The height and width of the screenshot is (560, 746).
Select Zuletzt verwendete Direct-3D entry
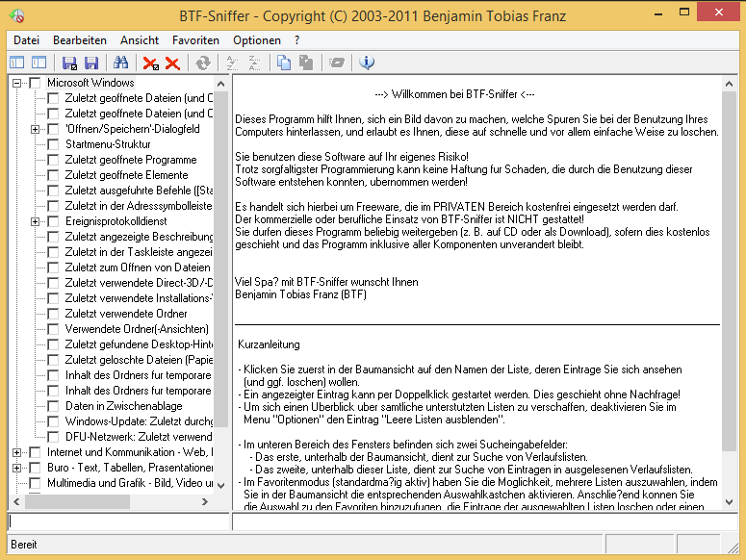click(139, 283)
